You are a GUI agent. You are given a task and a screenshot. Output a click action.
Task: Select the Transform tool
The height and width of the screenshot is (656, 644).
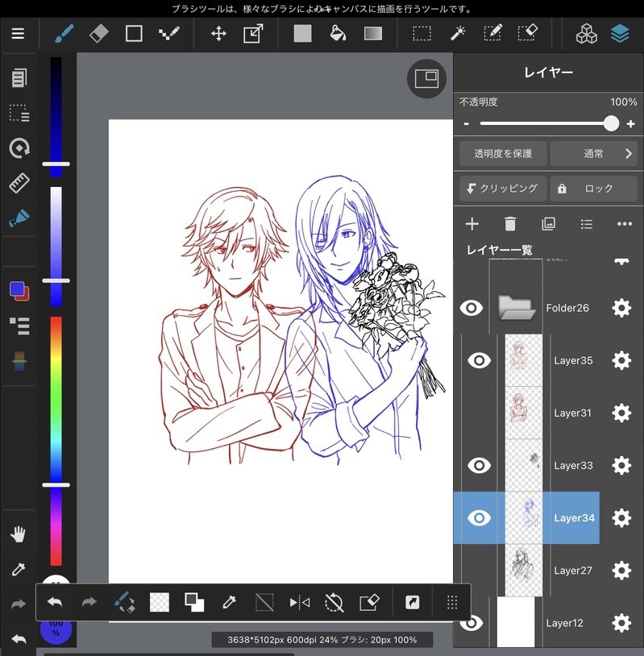(253, 34)
